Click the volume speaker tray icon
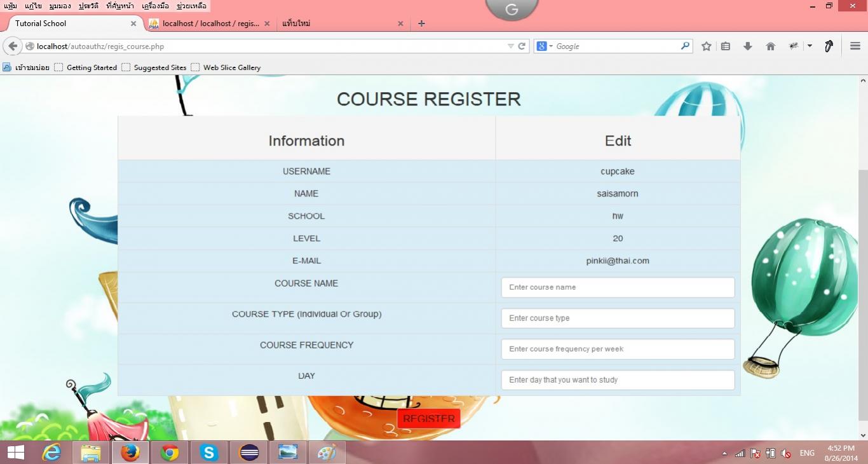 [x=785, y=453]
